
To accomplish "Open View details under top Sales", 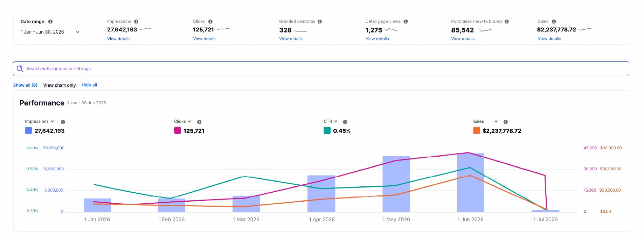I will 549,39.
